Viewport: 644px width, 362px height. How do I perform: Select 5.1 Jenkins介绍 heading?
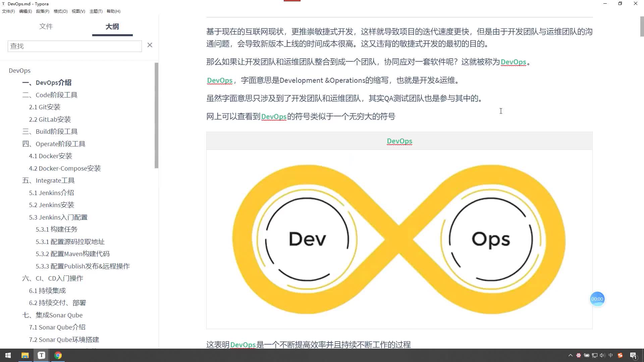tap(51, 193)
